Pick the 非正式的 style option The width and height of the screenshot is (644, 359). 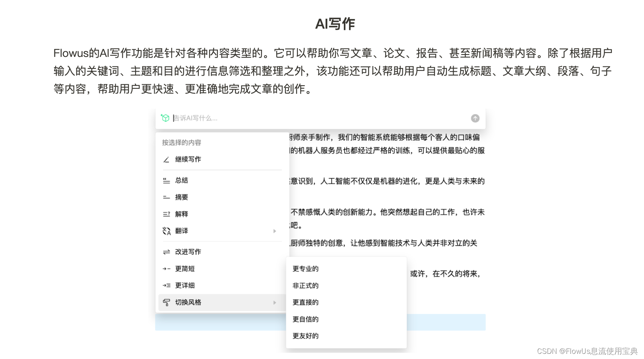tap(346, 285)
